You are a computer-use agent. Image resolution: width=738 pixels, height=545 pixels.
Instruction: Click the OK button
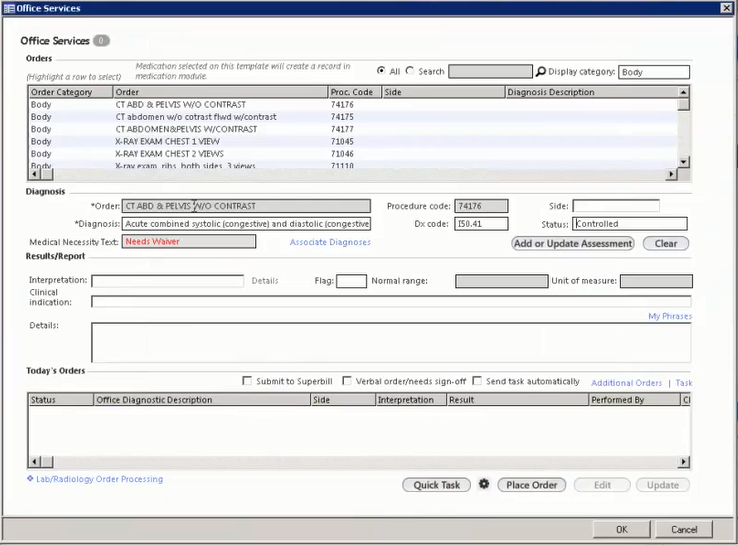pyautogui.click(x=622, y=529)
